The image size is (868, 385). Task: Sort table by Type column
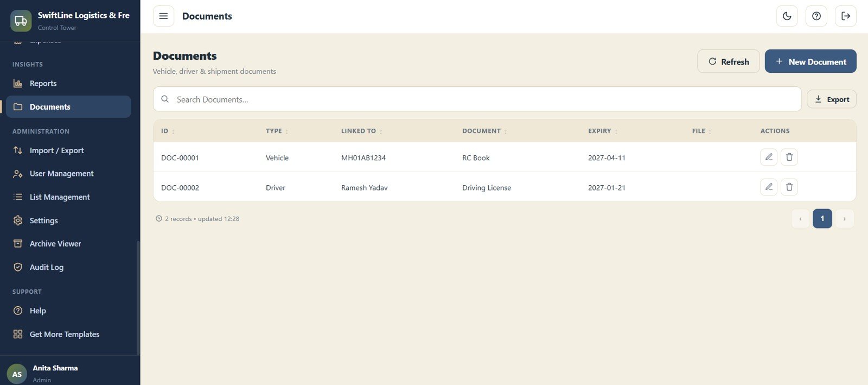pos(277,131)
